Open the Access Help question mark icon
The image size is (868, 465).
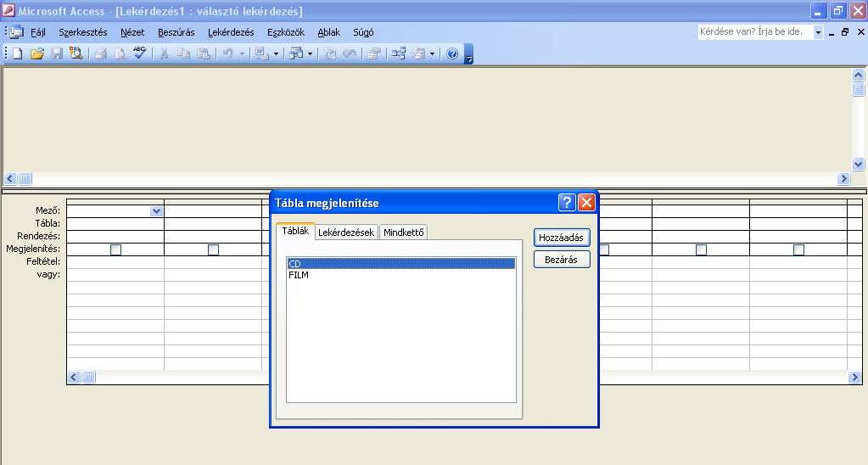(452, 53)
